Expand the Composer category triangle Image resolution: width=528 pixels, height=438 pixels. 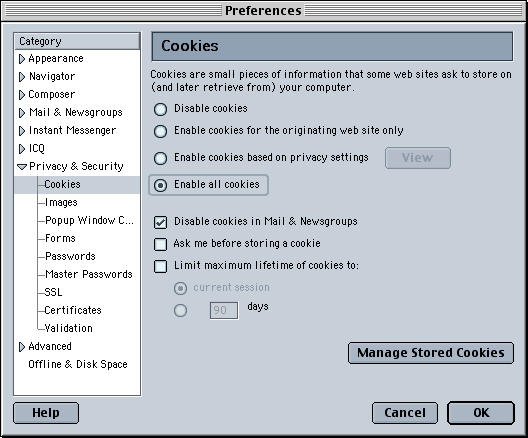click(22, 95)
